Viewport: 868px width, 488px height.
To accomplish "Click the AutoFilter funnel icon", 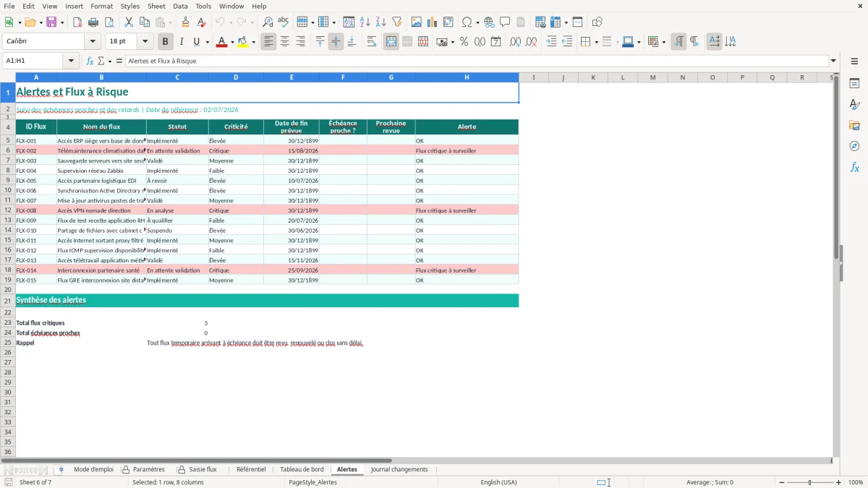I will [397, 22].
